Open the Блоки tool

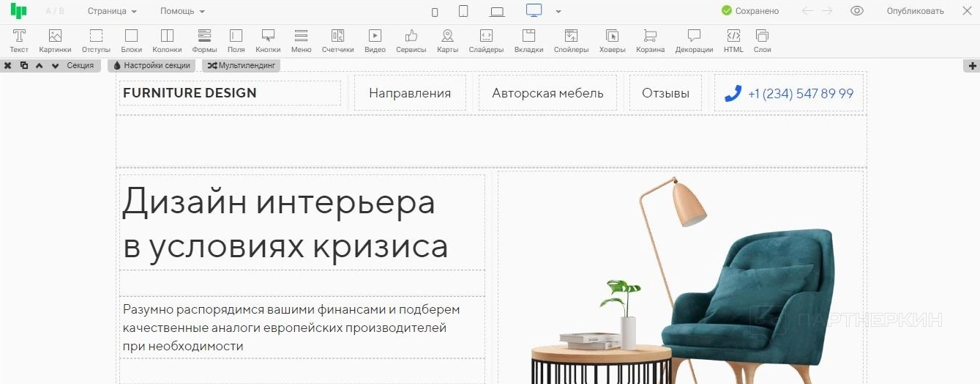[x=132, y=41]
